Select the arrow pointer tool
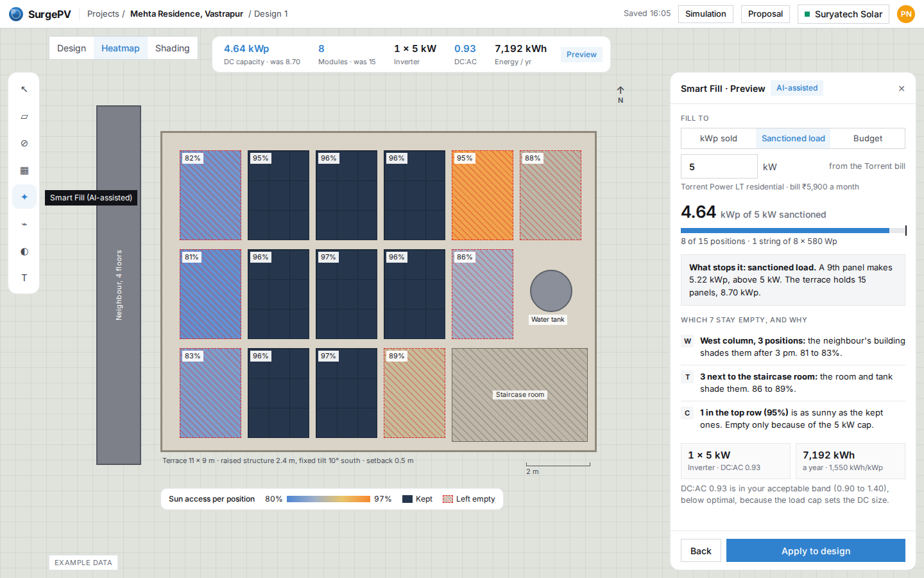The image size is (924, 578). click(x=24, y=89)
